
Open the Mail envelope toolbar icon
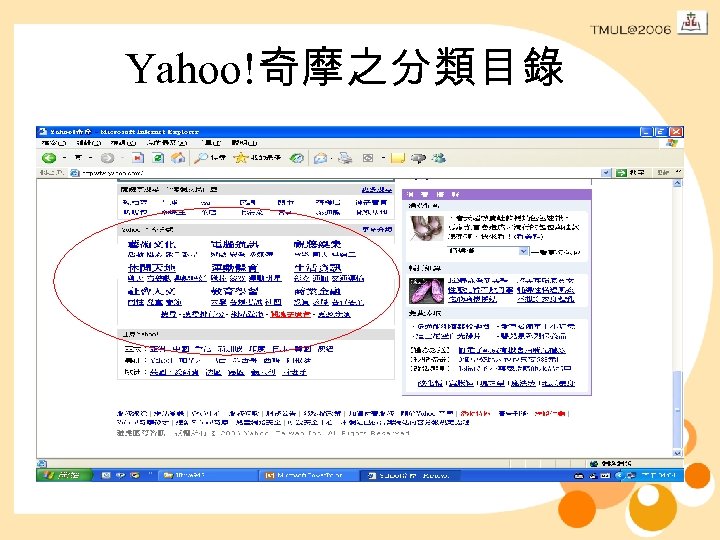pos(320,159)
